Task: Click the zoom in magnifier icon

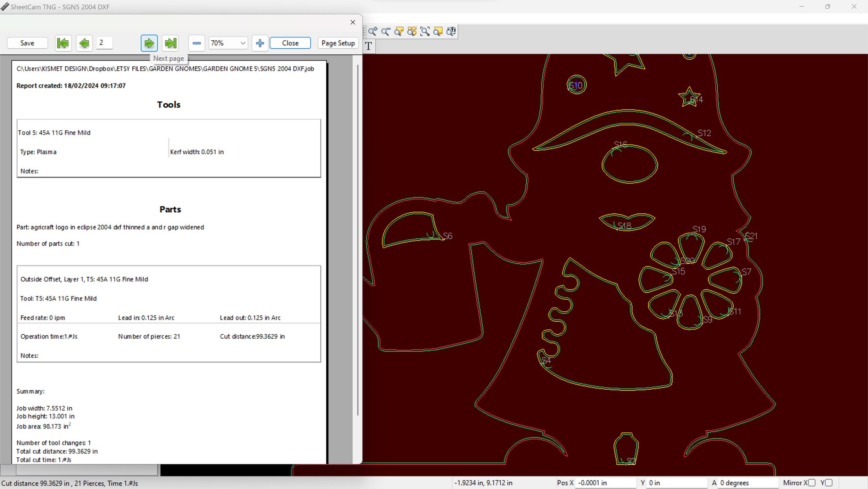Action: point(373,32)
